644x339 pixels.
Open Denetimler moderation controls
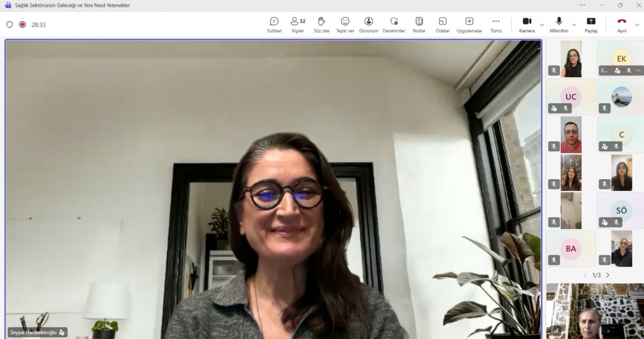click(394, 25)
